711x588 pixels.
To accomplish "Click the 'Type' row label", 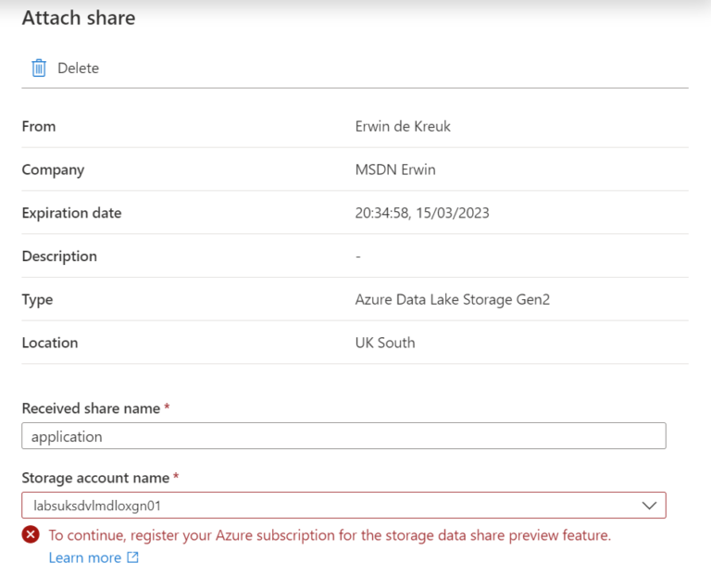I will 38,300.
